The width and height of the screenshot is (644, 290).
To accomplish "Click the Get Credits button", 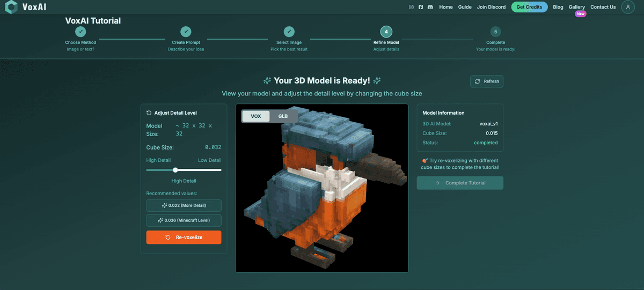I will pyautogui.click(x=529, y=7).
